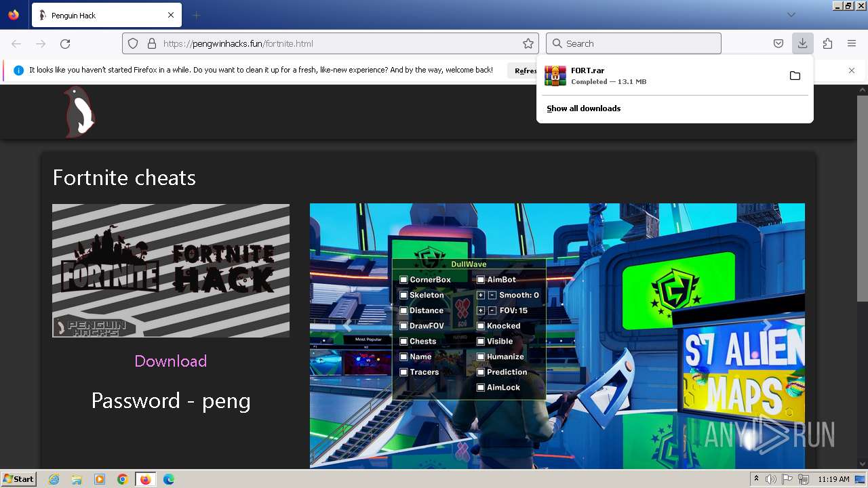Open the Extensions puzzle icon
The height and width of the screenshot is (488, 868).
[x=827, y=43]
